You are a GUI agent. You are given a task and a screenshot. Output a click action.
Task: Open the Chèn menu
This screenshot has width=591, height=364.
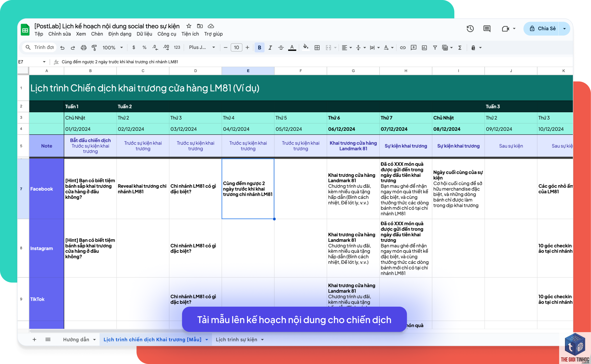[x=97, y=34]
